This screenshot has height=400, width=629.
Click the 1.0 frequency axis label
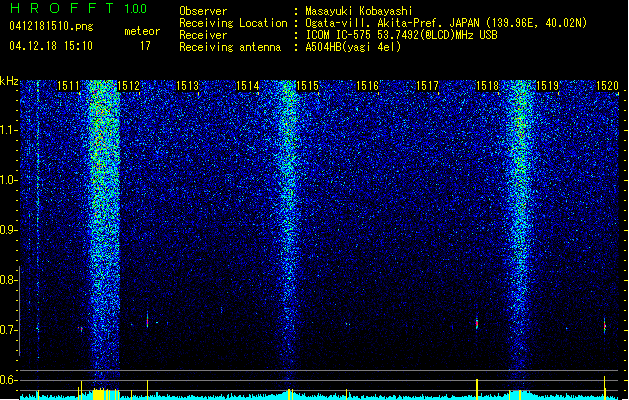click(8, 180)
